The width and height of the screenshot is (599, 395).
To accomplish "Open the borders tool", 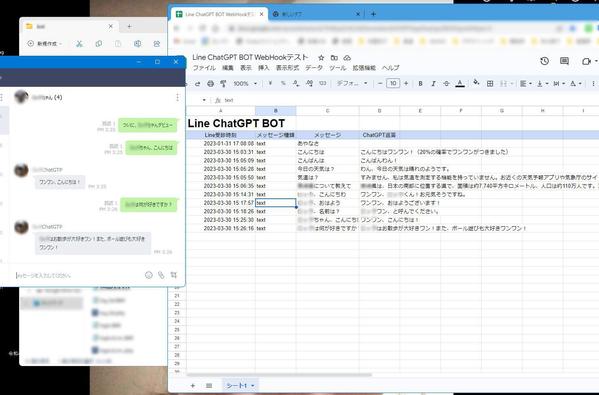I will [x=490, y=83].
